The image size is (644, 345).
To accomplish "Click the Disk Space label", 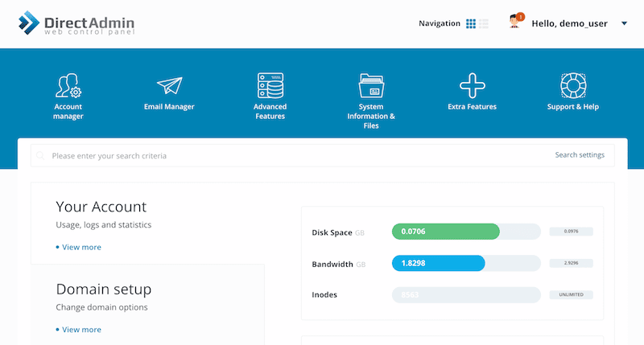I will pos(332,232).
